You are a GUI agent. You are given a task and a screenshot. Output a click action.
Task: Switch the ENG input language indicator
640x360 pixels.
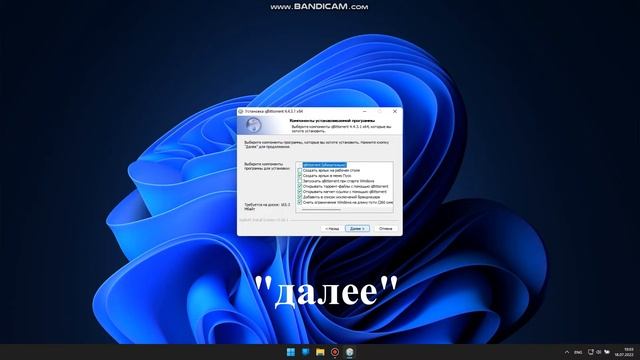[x=578, y=352]
